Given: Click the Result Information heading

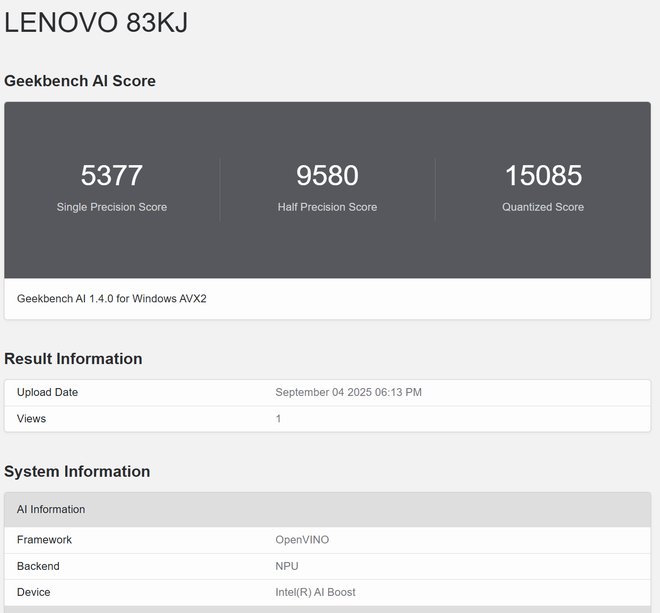Looking at the screenshot, I should point(73,359).
